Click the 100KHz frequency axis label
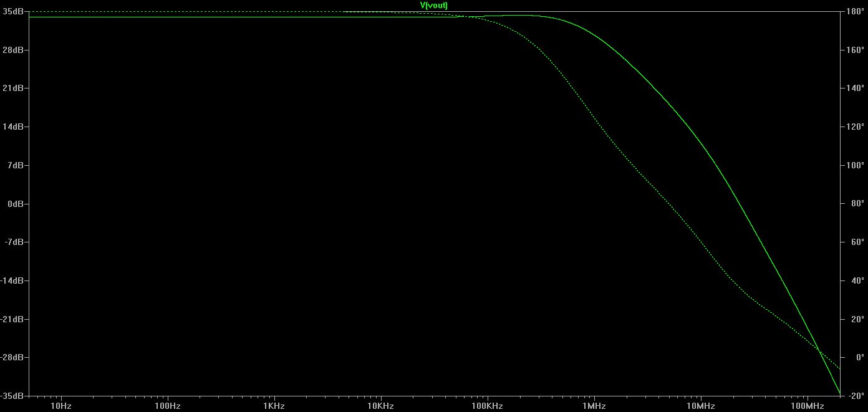 487,406
